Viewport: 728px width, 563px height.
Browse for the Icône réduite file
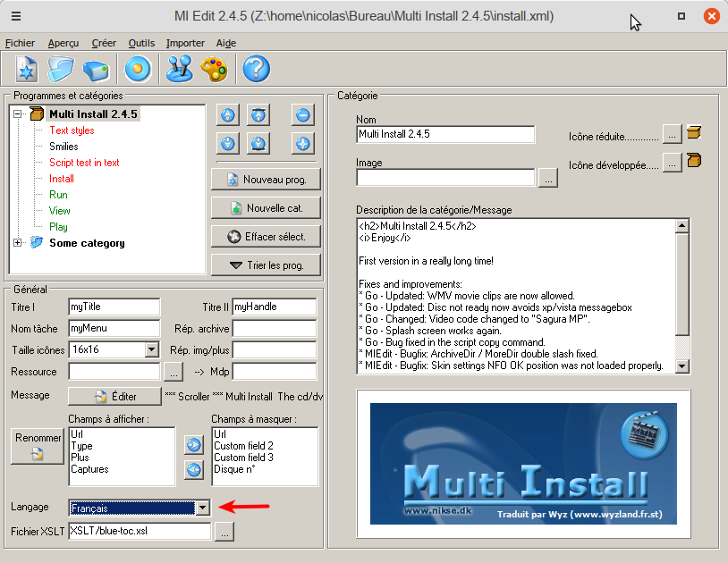672,134
